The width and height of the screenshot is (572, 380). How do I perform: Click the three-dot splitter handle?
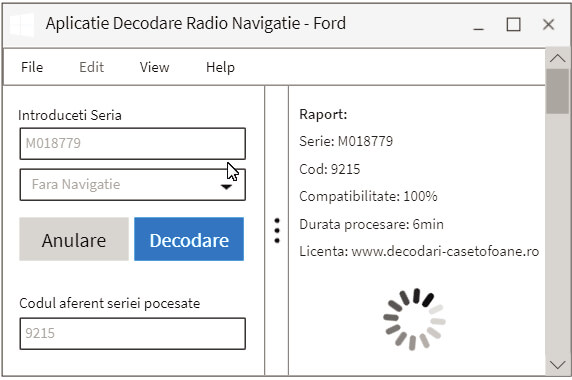click(277, 231)
